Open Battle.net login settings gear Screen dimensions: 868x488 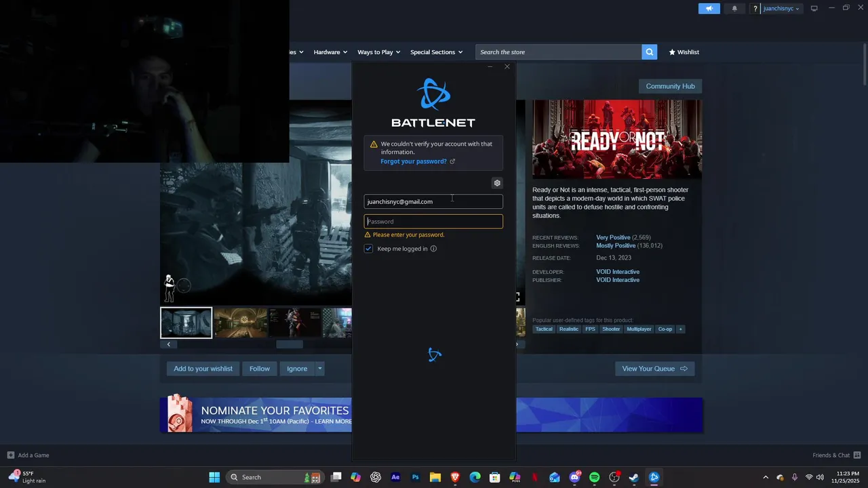point(497,183)
